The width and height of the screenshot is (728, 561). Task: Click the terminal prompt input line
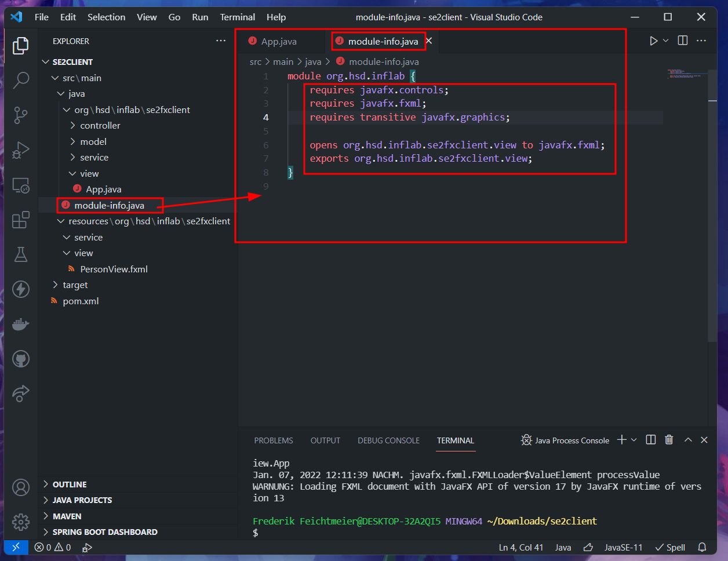[x=478, y=533]
